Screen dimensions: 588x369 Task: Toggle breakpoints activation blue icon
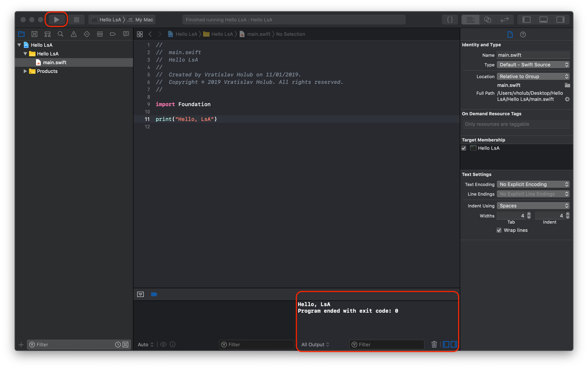point(154,294)
